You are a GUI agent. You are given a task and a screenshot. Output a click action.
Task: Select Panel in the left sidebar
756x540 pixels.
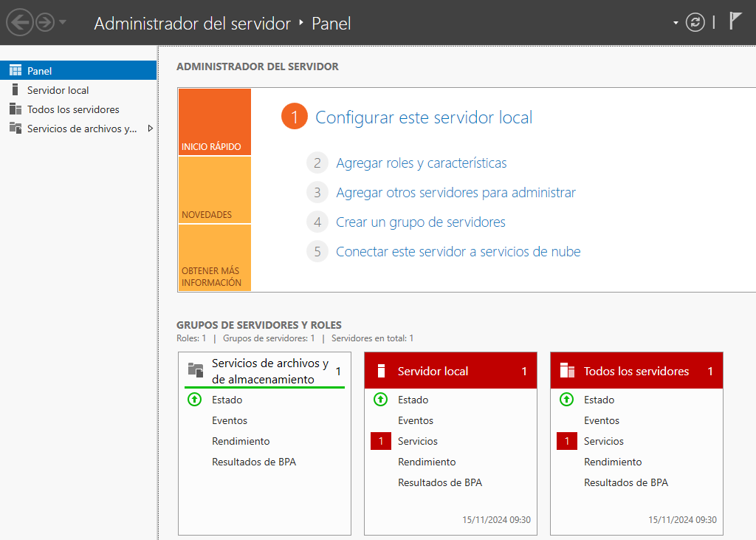click(78, 70)
